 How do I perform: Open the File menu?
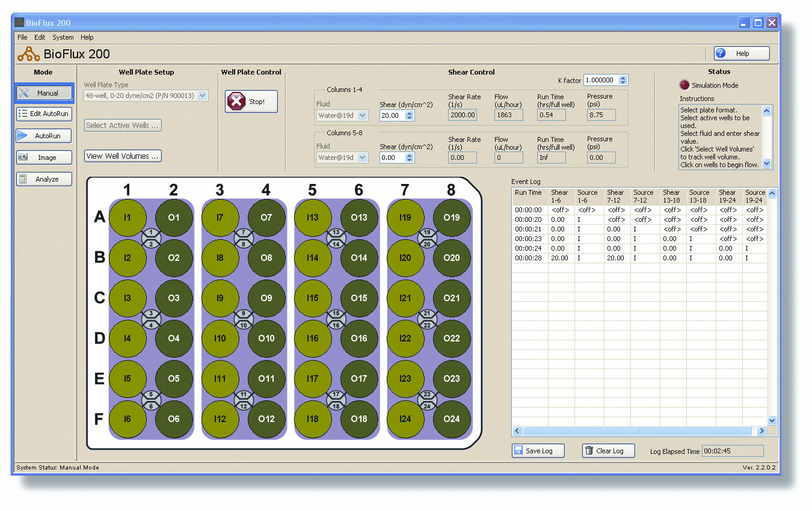coord(22,37)
